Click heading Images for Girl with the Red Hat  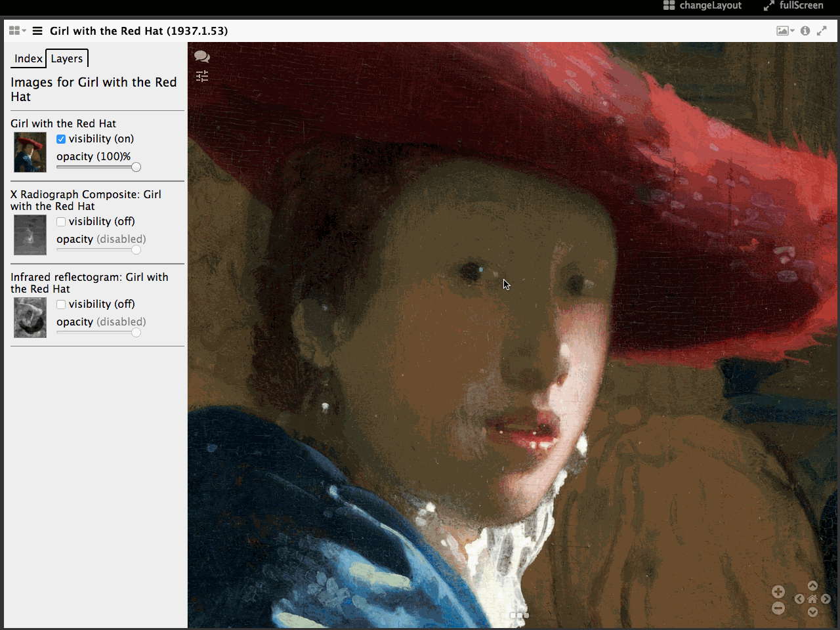[94, 89]
